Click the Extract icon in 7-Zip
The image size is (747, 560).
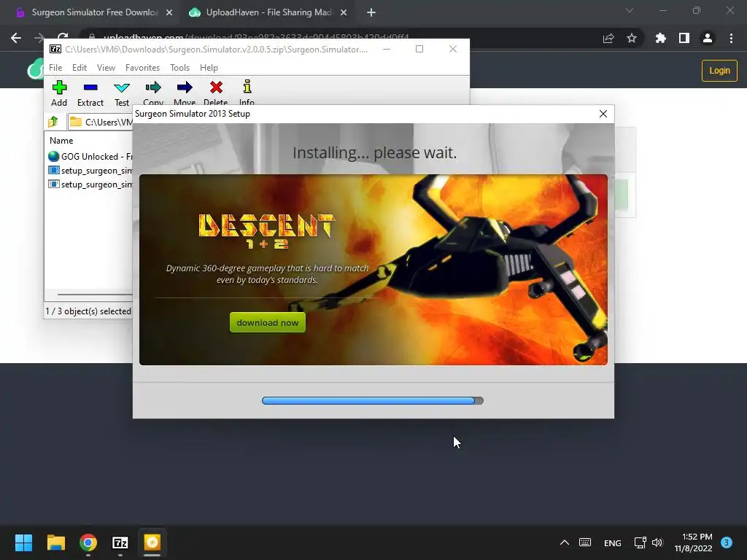(x=90, y=93)
